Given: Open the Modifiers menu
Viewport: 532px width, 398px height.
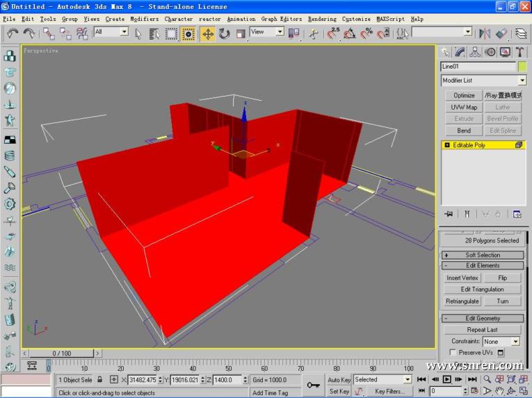Looking at the screenshot, I should [145, 19].
